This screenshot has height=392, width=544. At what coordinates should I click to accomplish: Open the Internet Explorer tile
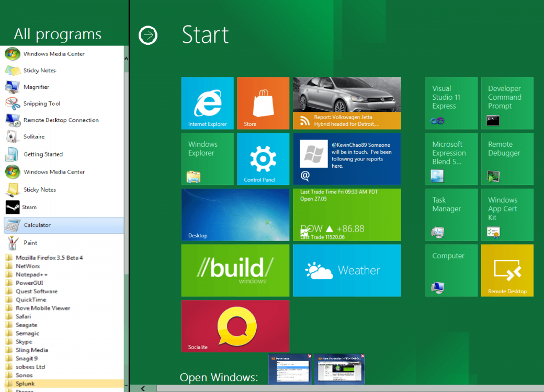click(x=208, y=103)
